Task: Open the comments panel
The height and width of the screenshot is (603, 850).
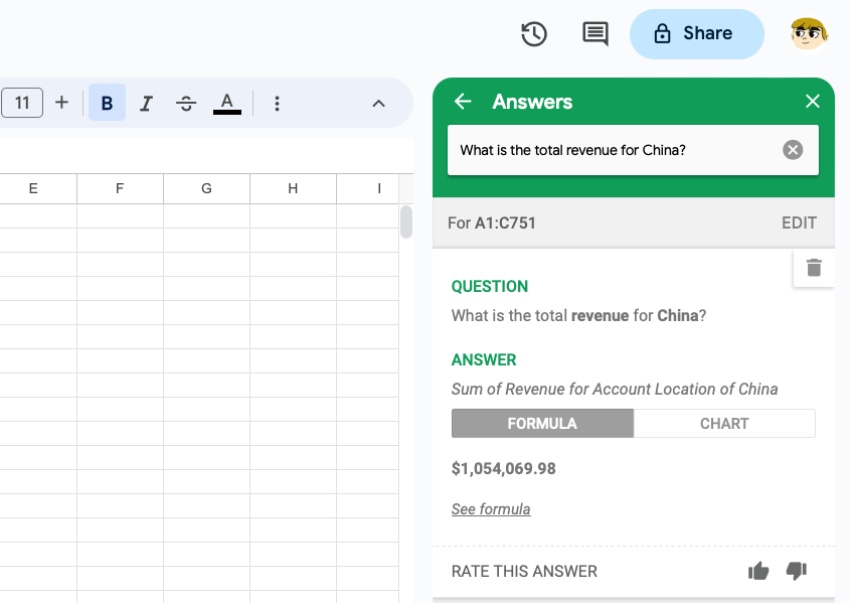Action: 593,33
